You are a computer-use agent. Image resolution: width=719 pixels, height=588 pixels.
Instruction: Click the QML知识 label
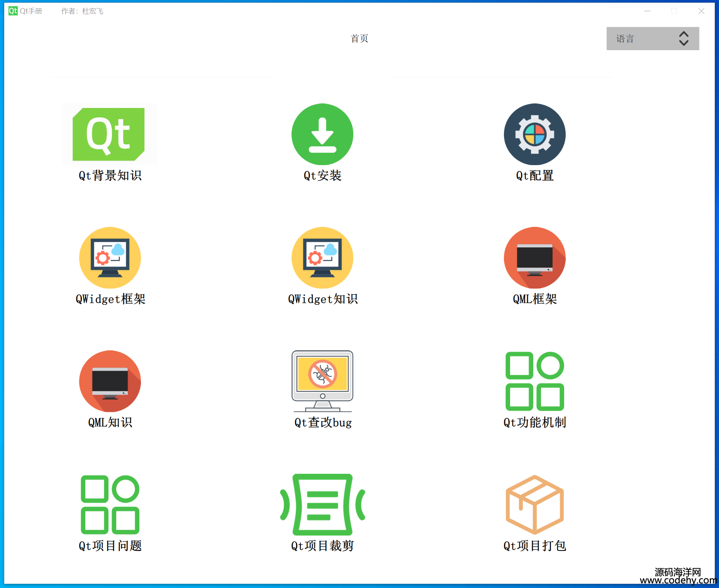[110, 422]
